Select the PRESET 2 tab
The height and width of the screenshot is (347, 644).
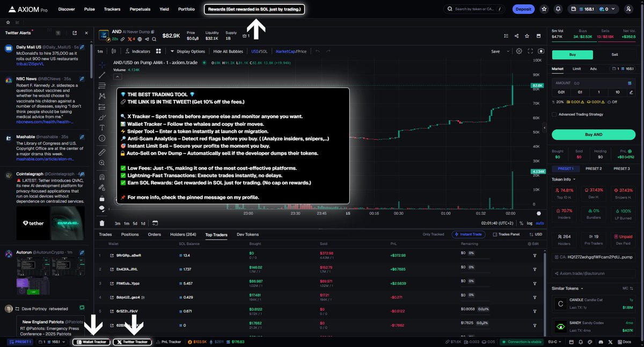(593, 169)
